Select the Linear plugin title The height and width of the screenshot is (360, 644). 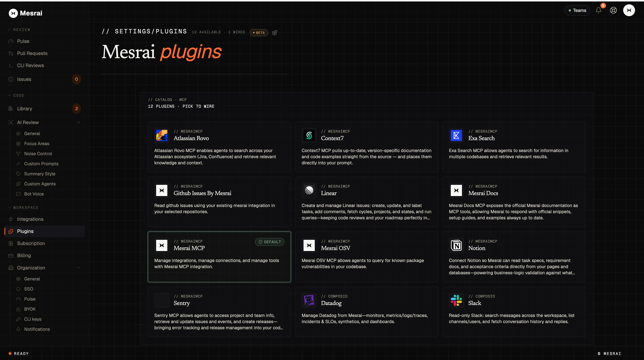click(x=329, y=193)
